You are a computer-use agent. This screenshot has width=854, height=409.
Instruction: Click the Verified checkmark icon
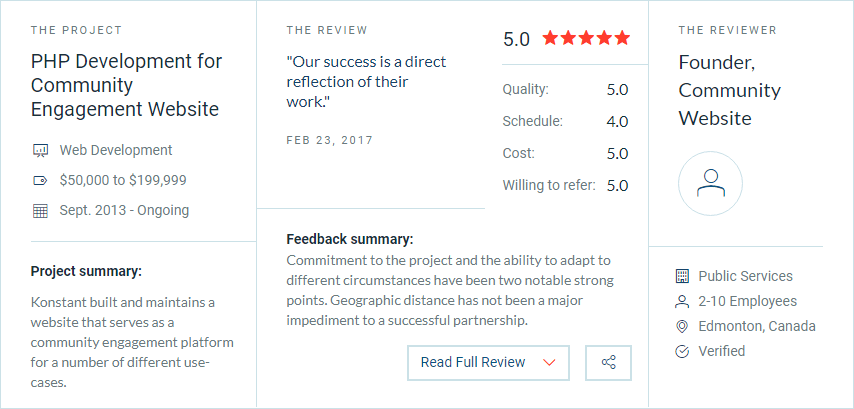[x=682, y=351]
